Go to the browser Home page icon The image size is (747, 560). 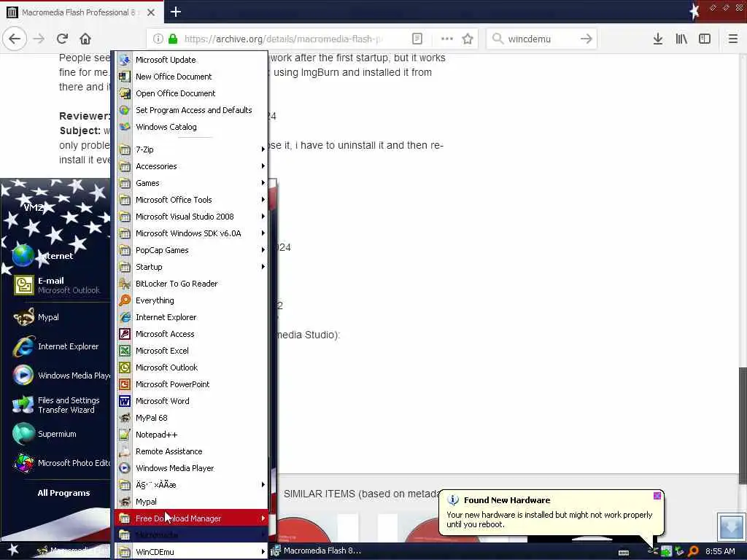point(85,39)
